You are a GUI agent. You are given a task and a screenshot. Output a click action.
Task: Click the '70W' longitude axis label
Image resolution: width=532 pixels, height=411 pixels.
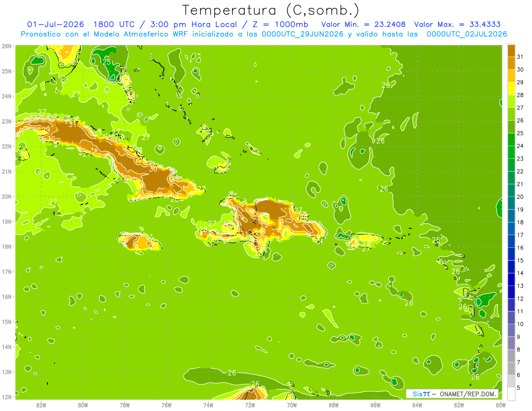coord(292,405)
